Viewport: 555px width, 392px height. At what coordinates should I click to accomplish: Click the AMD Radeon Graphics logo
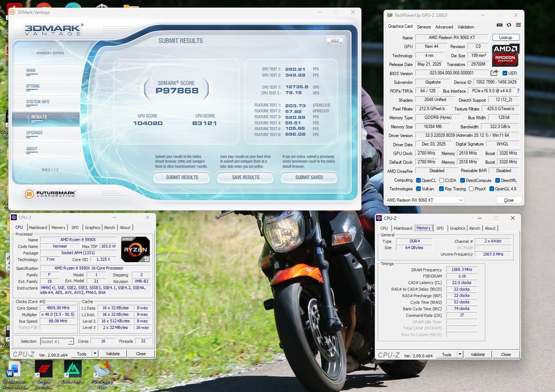[x=505, y=55]
